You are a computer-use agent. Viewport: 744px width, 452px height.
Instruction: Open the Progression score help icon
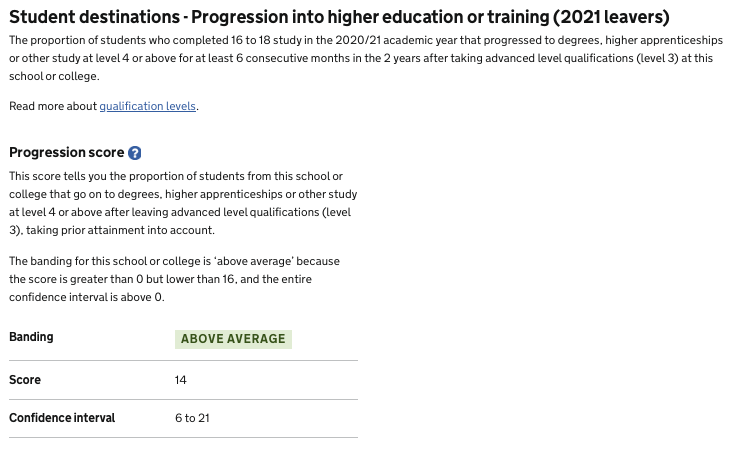click(x=135, y=153)
